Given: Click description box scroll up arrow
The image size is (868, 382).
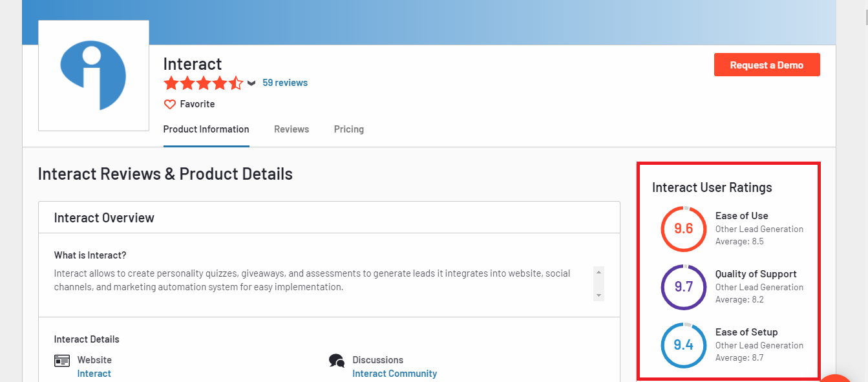Looking at the screenshot, I should point(598,272).
